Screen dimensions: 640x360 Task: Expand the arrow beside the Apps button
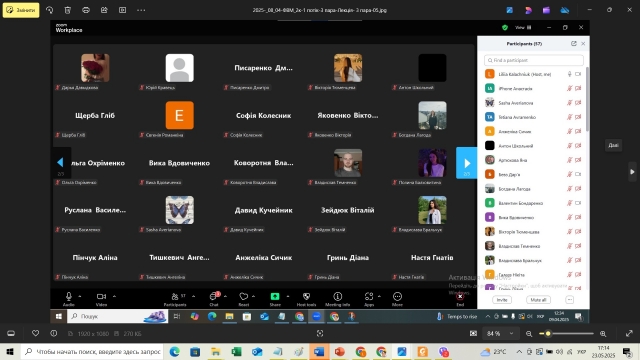pos(379,296)
